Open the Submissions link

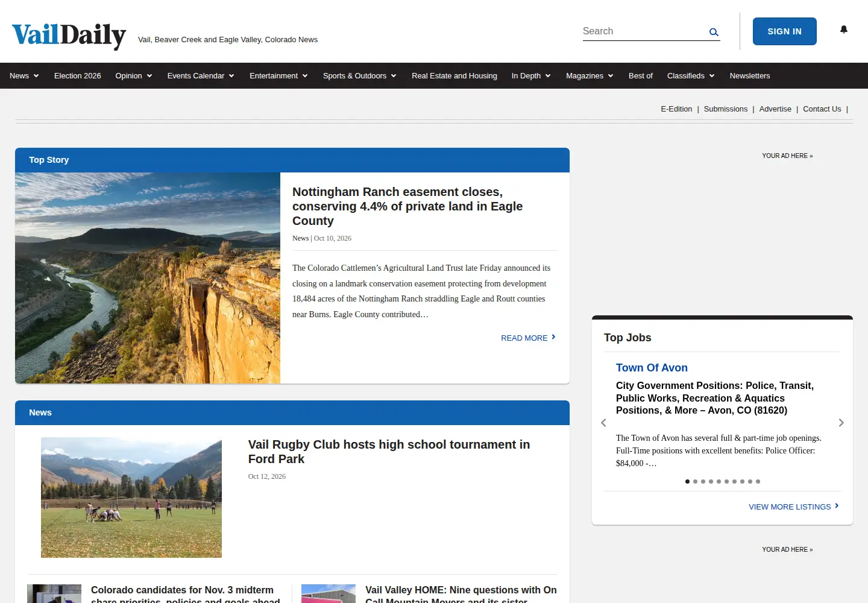pos(726,109)
